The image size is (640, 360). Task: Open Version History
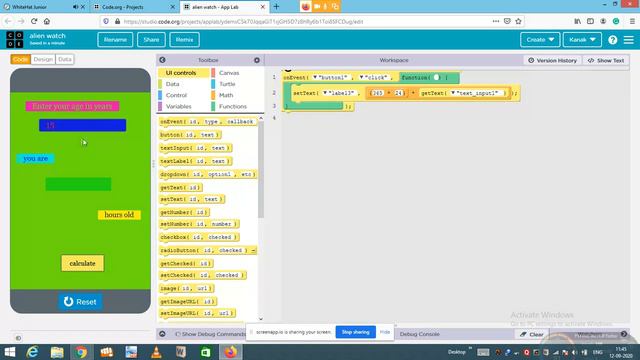553,60
